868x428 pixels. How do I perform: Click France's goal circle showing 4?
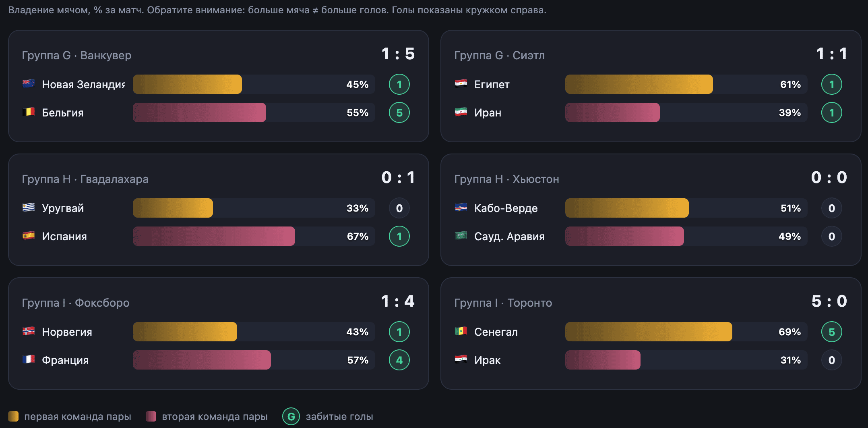click(x=399, y=360)
